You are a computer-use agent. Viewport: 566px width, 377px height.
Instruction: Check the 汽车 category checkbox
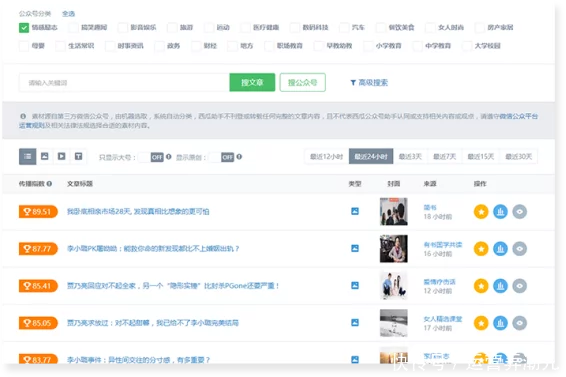tap(344, 27)
